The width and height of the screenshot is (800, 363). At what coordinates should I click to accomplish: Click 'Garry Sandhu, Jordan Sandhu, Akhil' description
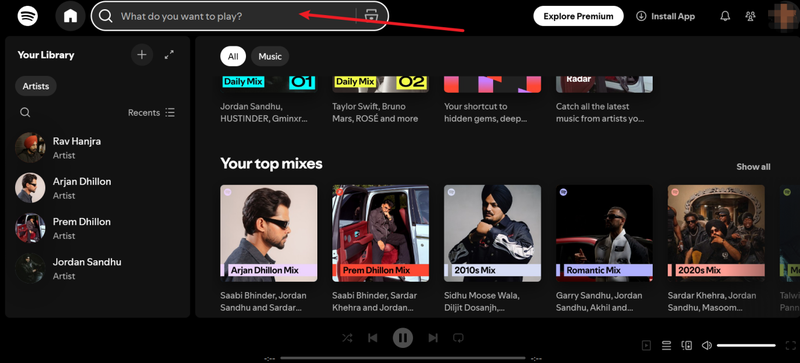tap(598, 302)
